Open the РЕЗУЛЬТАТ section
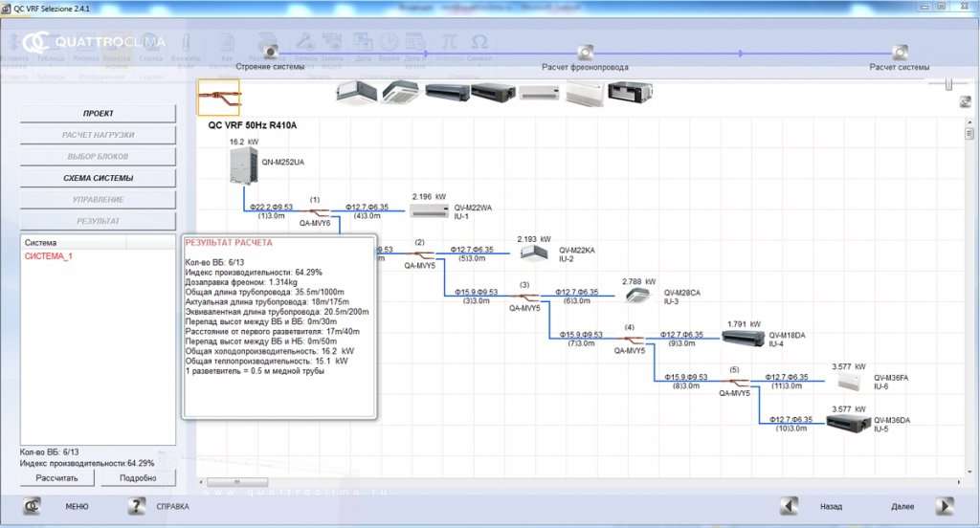 click(99, 221)
